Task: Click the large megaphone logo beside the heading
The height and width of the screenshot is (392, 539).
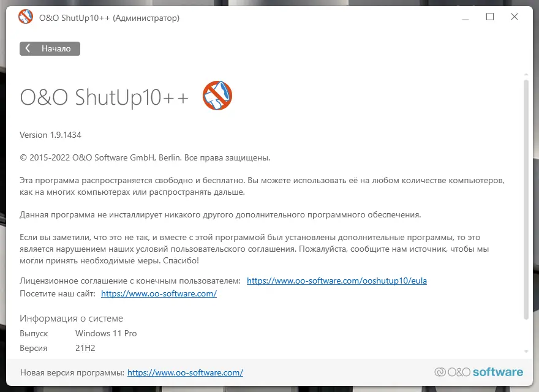Action: 217,96
